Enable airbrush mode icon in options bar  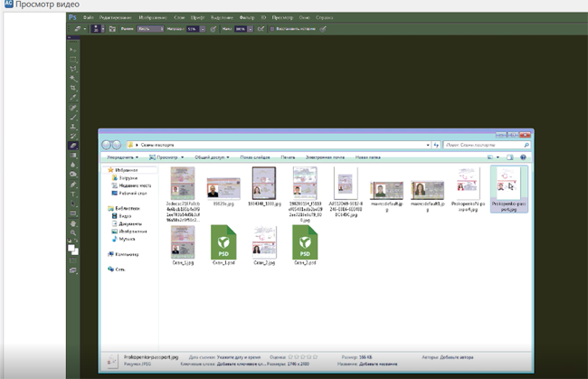tap(261, 29)
